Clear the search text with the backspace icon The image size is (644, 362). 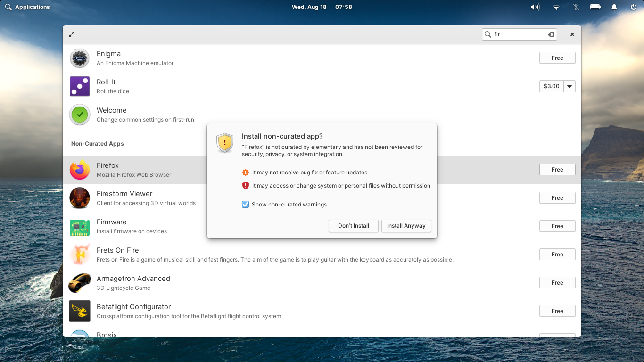551,34
